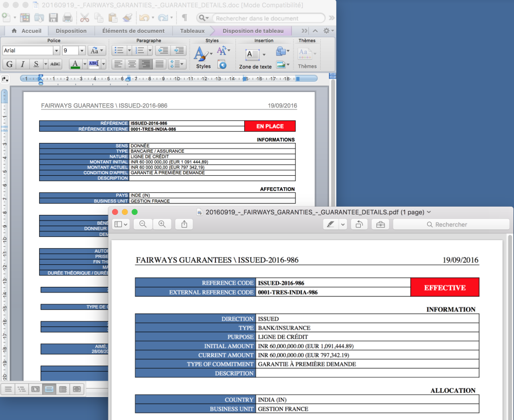This screenshot has width=514, height=420.
Task: Select the Format Painter brush icon
Action: click(127, 17)
